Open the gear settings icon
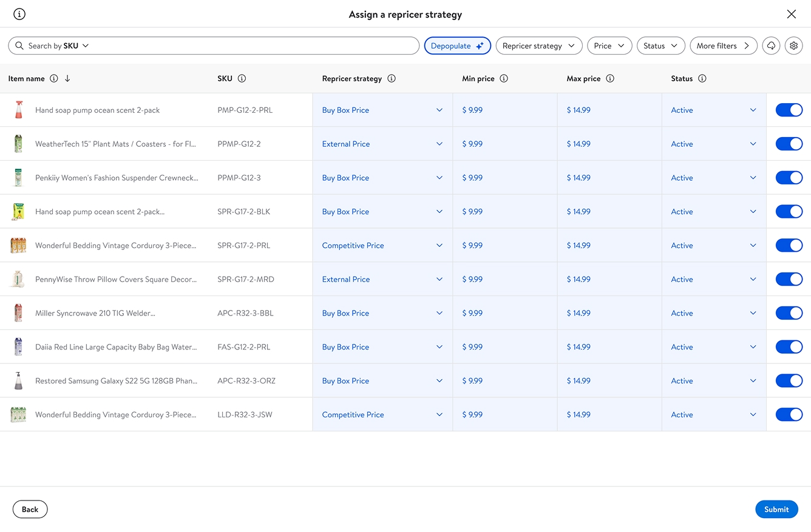This screenshot has height=532, width=811. [793, 45]
